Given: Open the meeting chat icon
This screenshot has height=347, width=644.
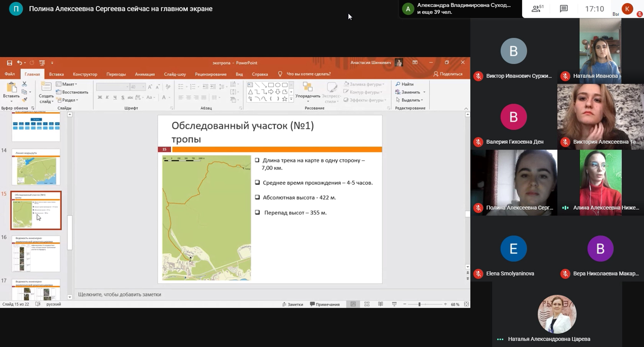Looking at the screenshot, I should point(564,9).
